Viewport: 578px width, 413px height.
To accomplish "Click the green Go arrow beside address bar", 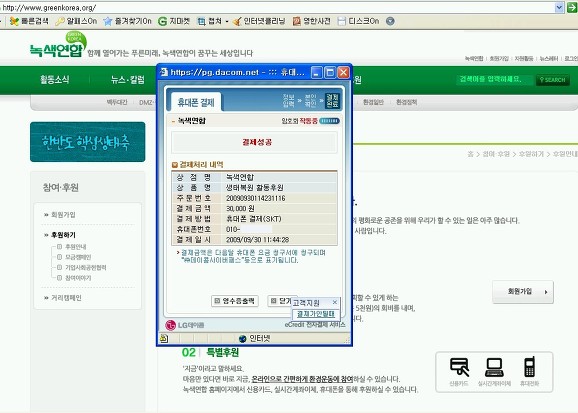I will [x=572, y=7].
